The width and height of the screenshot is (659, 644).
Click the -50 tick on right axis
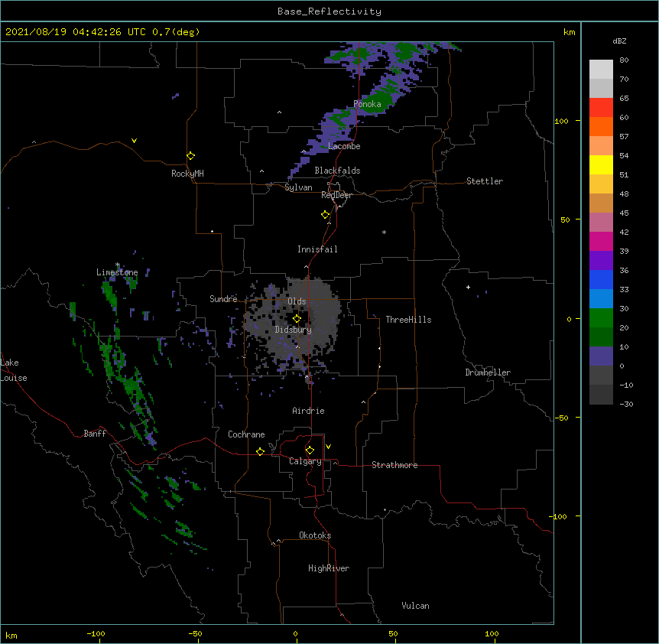pyautogui.click(x=561, y=418)
